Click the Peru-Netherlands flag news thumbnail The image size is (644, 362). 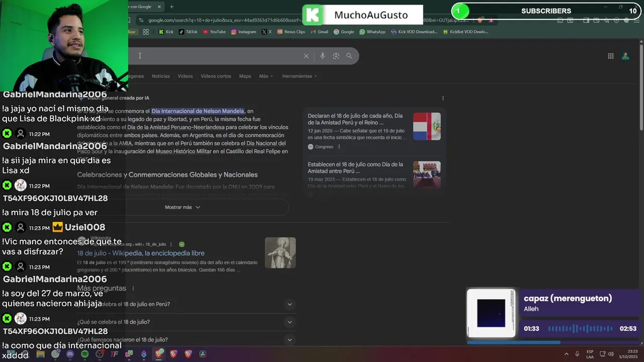(427, 126)
